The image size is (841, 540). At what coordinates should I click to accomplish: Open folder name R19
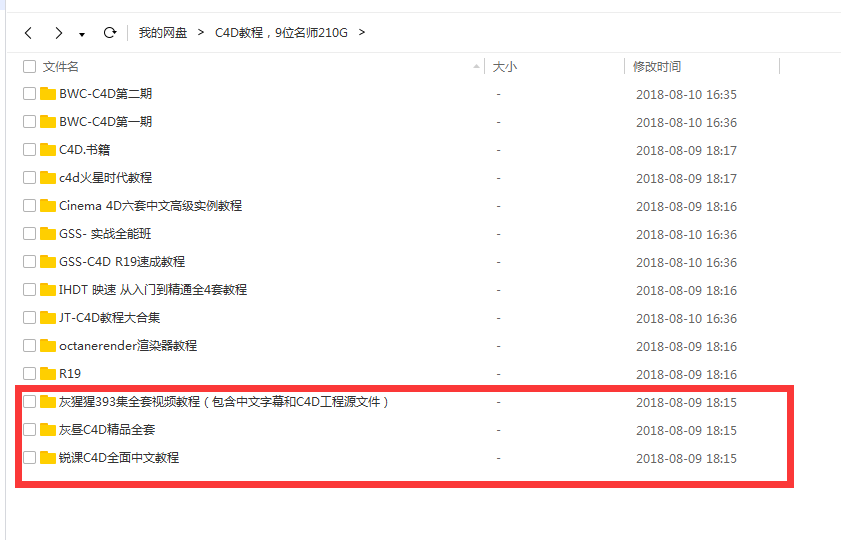pyautogui.click(x=70, y=373)
